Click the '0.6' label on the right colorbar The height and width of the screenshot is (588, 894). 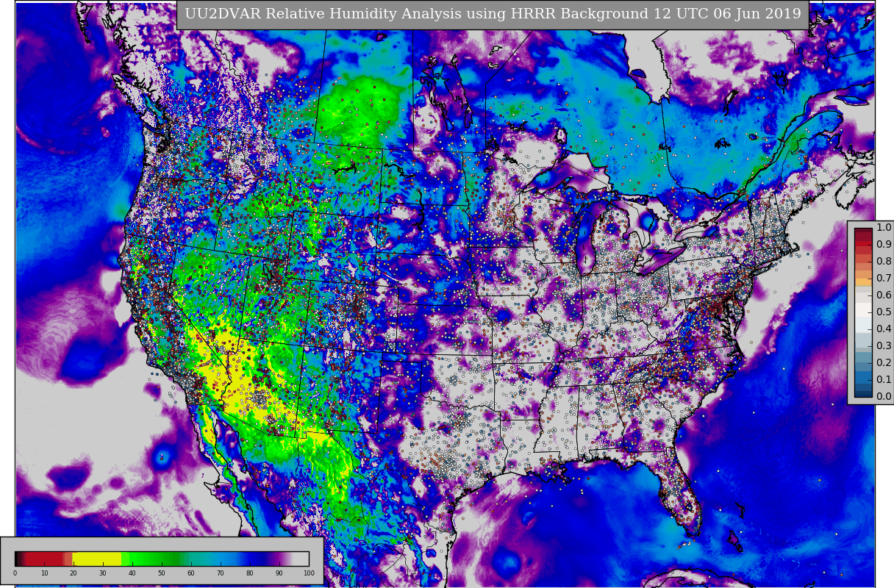pos(884,295)
